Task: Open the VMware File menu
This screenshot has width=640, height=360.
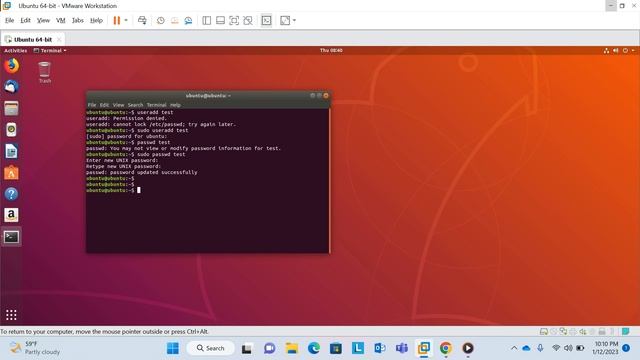Action: [x=9, y=20]
